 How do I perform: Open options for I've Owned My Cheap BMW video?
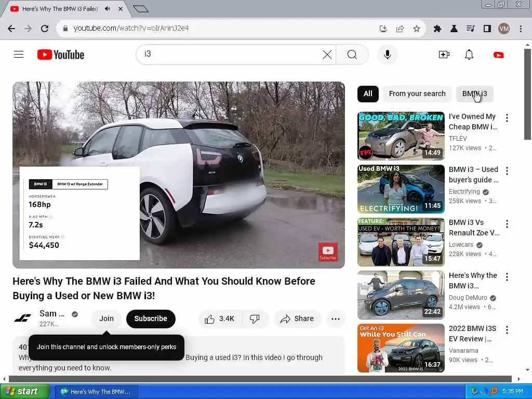point(507,118)
